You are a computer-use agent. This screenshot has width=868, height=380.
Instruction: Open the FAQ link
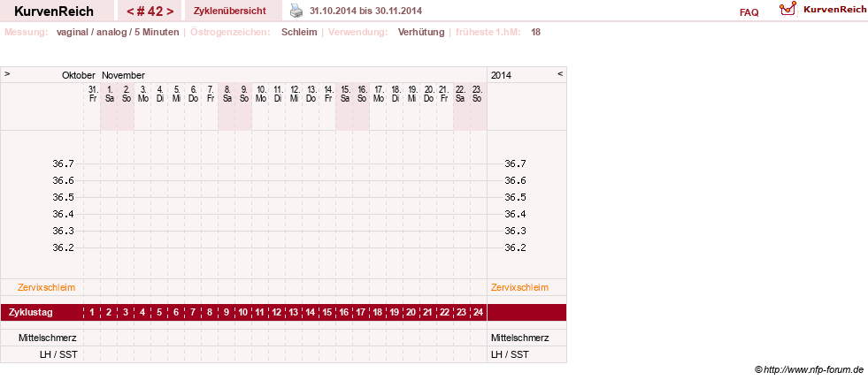tap(749, 12)
